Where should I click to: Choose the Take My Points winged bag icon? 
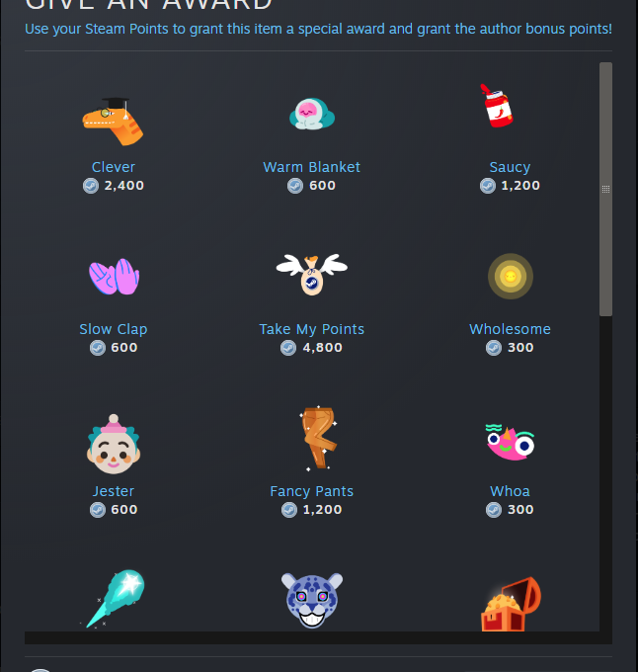tap(312, 275)
